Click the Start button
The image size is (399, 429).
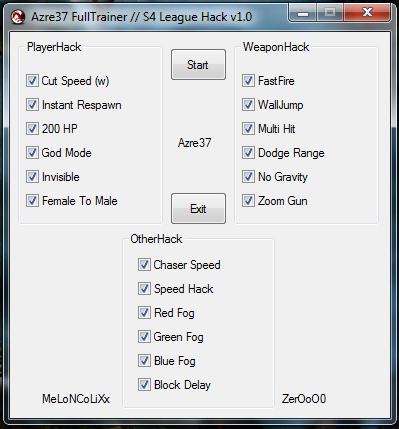198,65
